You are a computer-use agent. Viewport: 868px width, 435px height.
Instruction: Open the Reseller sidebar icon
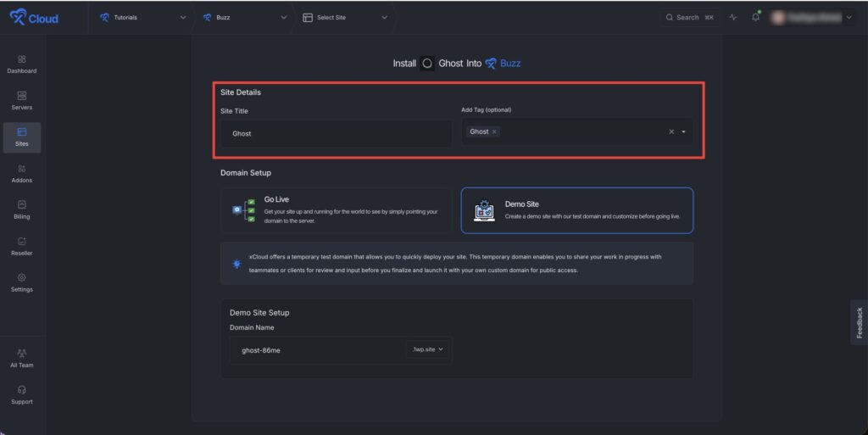21,242
